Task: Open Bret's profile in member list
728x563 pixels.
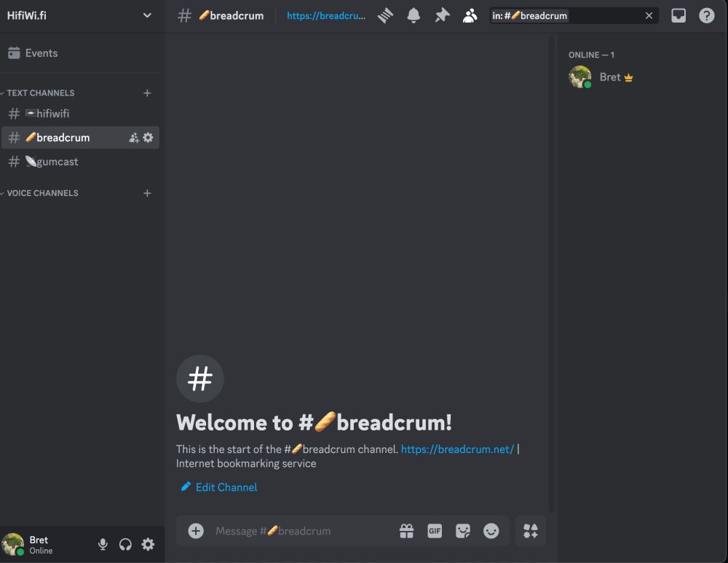Action: tap(641, 77)
